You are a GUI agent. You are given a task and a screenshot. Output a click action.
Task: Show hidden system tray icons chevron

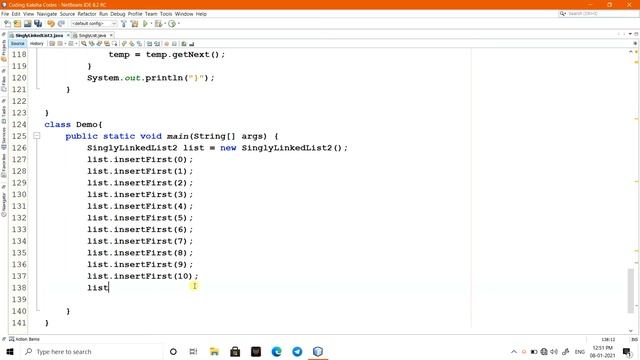pyautogui.click(x=513, y=351)
